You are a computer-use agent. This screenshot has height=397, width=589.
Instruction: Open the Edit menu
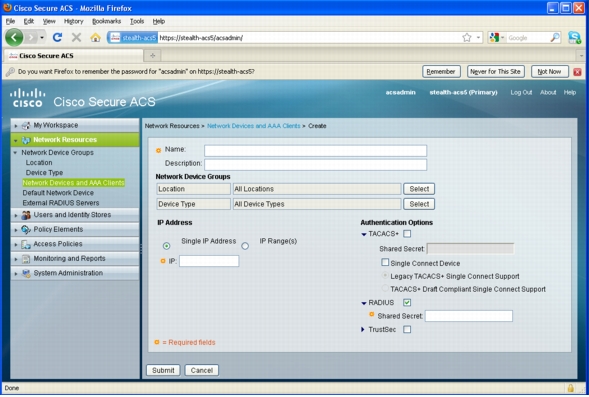click(x=29, y=21)
